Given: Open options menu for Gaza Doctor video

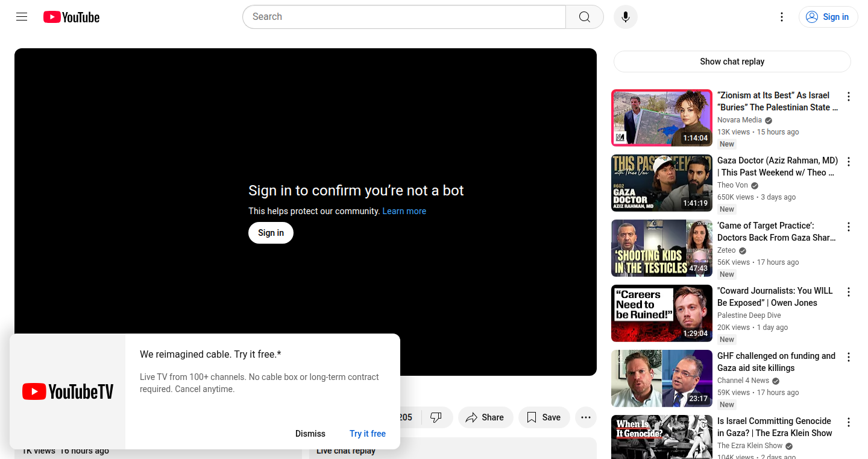Looking at the screenshot, I should tap(849, 162).
